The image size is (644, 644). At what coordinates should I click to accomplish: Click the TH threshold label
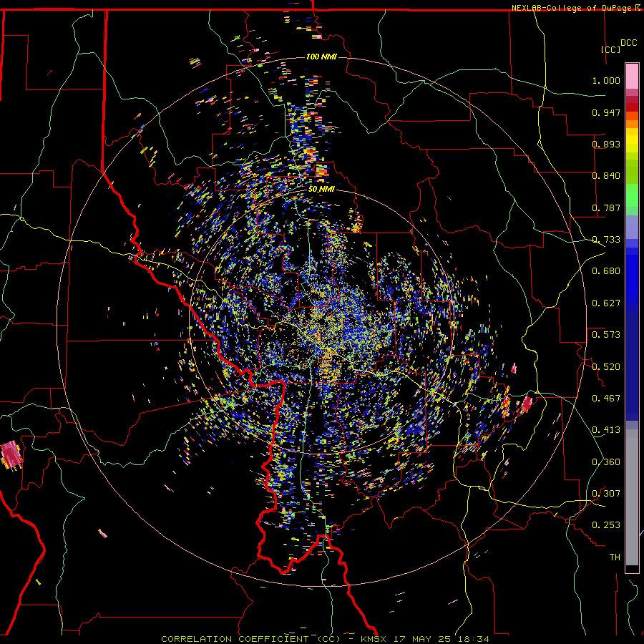point(615,557)
